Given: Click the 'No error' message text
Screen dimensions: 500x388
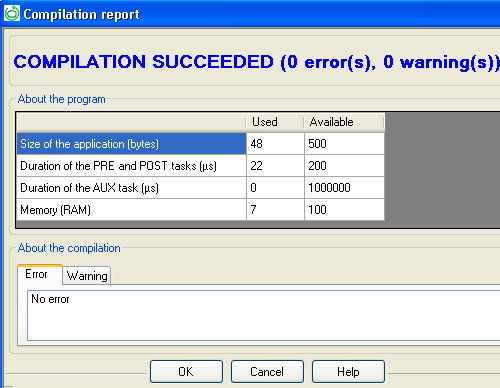Looking at the screenshot, I should 50,299.
